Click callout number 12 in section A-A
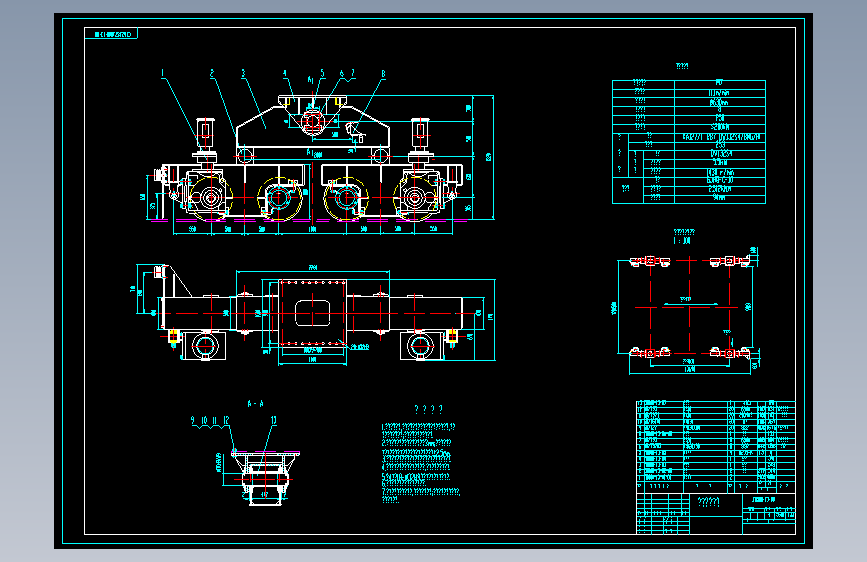This screenshot has width=867, height=562. pos(226,420)
